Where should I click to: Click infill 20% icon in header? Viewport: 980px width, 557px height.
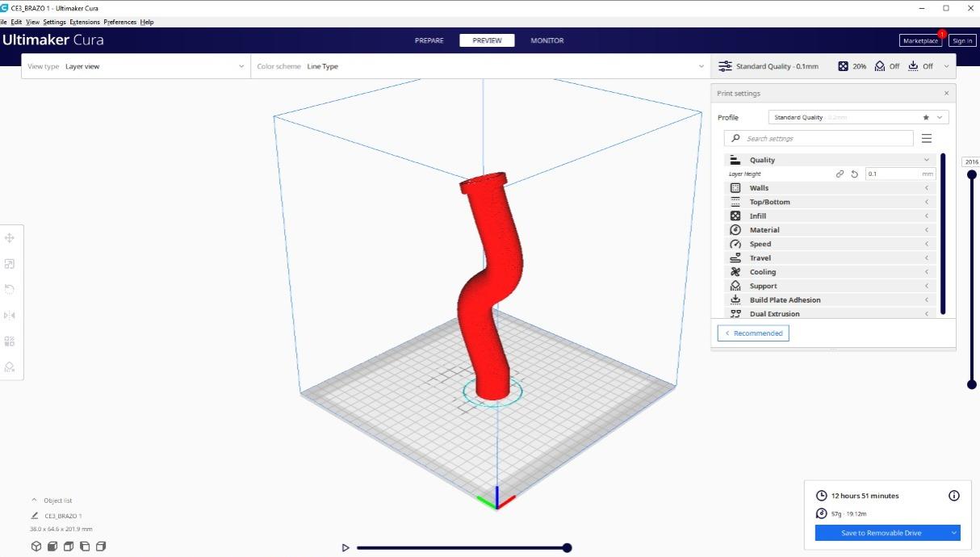(843, 66)
